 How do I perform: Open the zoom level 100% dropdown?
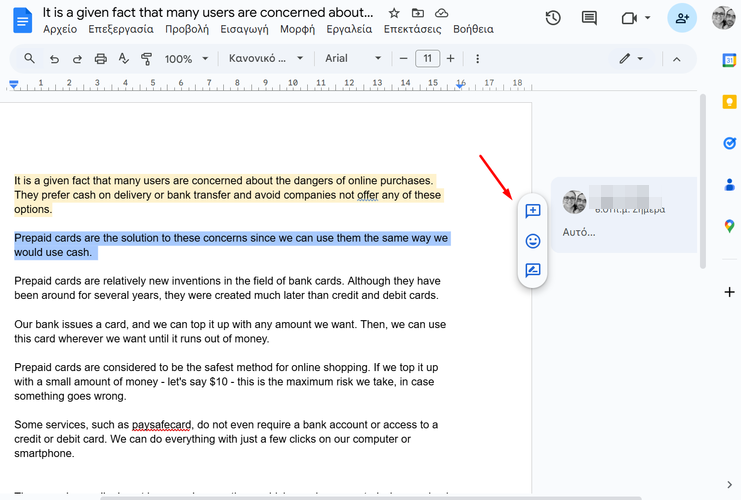pyautogui.click(x=186, y=59)
